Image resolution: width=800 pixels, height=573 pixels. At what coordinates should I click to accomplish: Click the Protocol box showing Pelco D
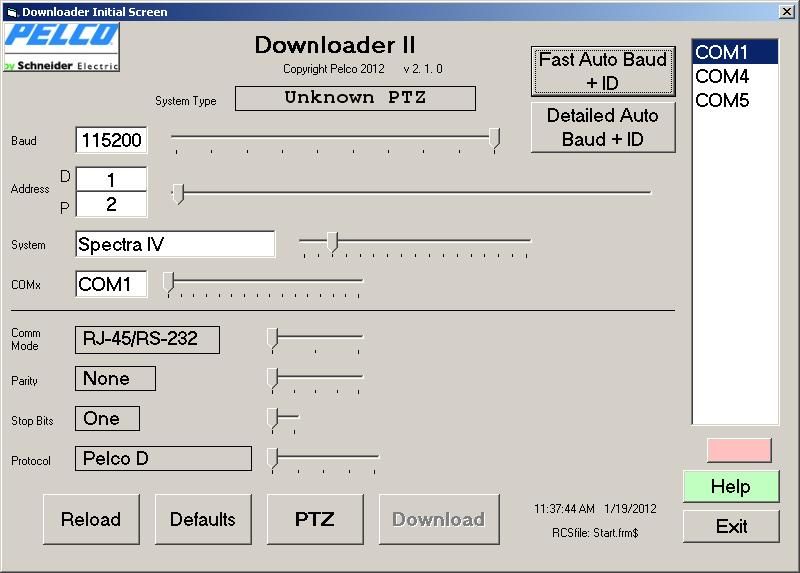click(163, 458)
